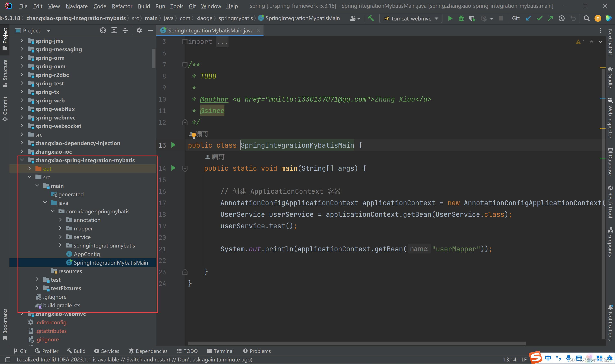615x364 pixels.
Task: Run with Coverage shield icon
Action: [472, 18]
